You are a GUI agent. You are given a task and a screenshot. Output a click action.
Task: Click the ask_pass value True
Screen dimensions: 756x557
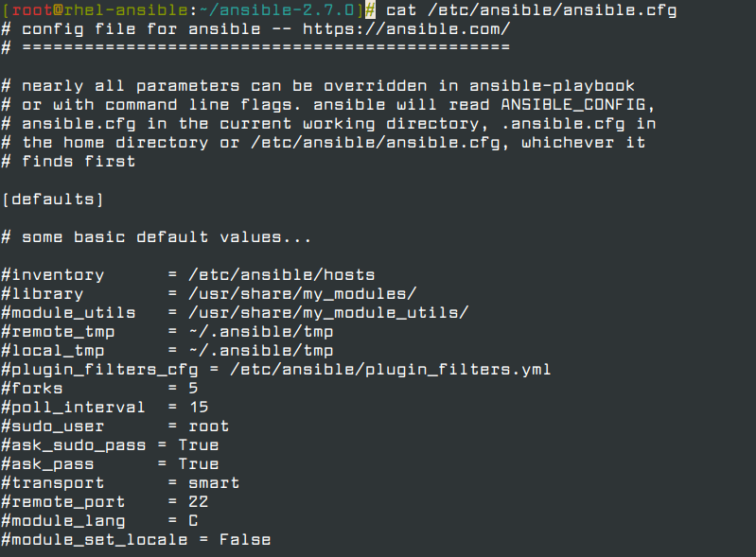(x=199, y=464)
